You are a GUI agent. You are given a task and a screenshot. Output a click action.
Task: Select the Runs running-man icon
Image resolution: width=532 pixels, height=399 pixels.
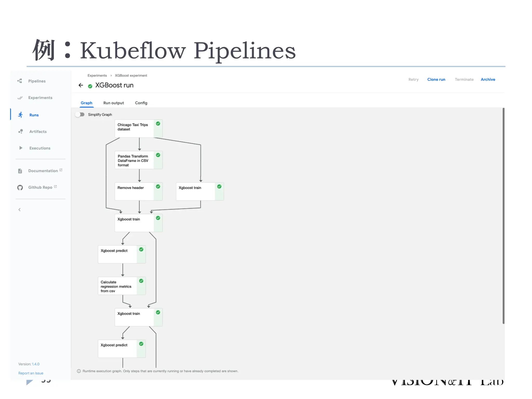pyautogui.click(x=21, y=115)
